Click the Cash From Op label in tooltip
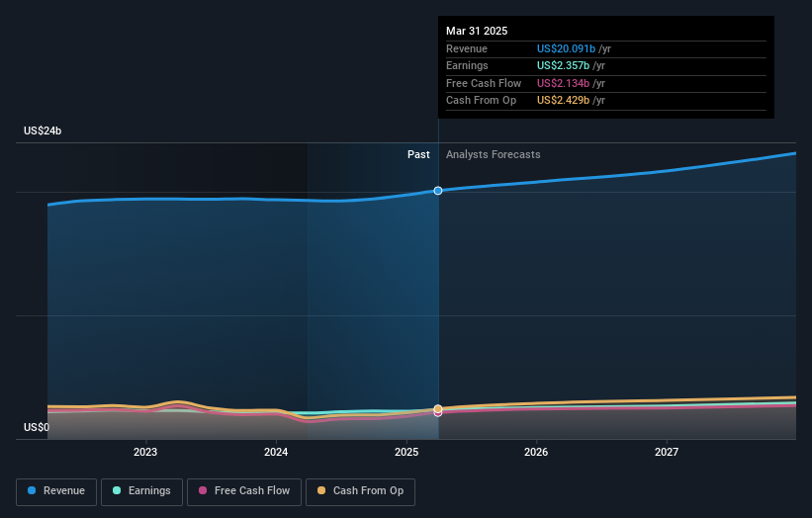The height and width of the screenshot is (518, 812). [x=481, y=101]
